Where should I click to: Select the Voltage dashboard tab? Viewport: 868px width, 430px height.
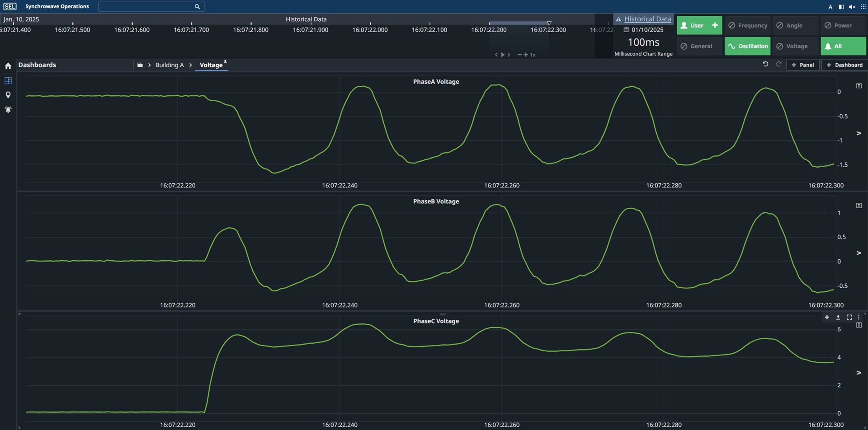(x=211, y=65)
